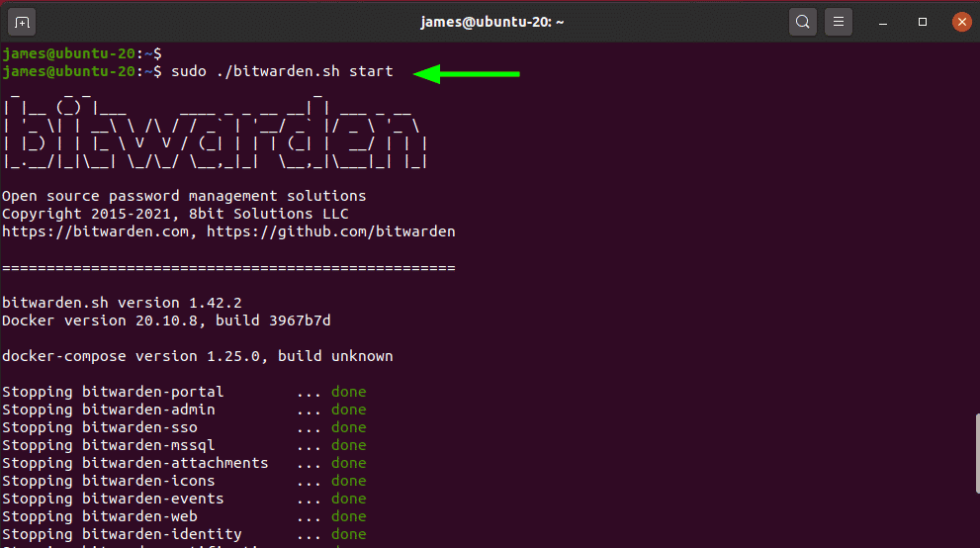
Task: Maximize the terminal window
Action: (922, 22)
